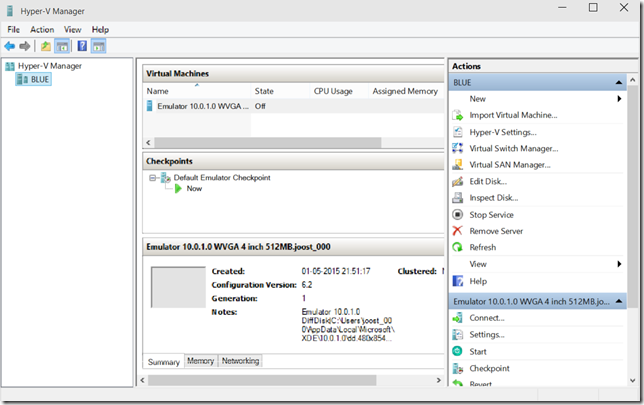The image size is (644, 405).
Task: Click the Default Emulator Checkpoint icon
Action: (x=166, y=178)
